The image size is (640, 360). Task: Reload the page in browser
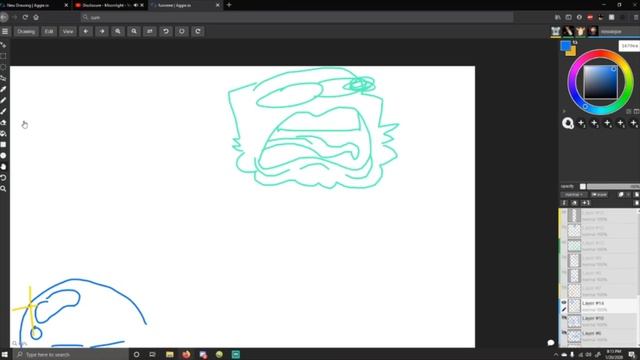tap(25, 17)
